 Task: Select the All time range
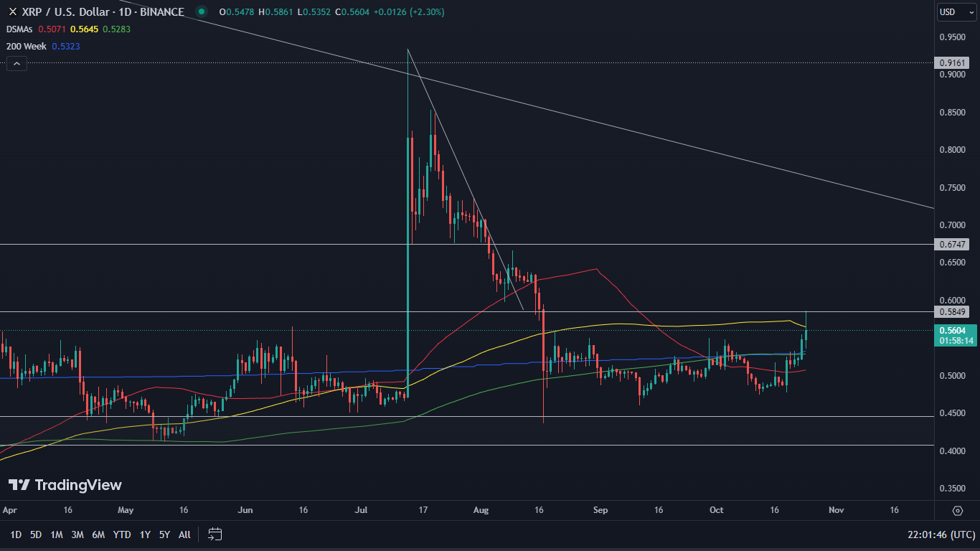click(x=184, y=534)
